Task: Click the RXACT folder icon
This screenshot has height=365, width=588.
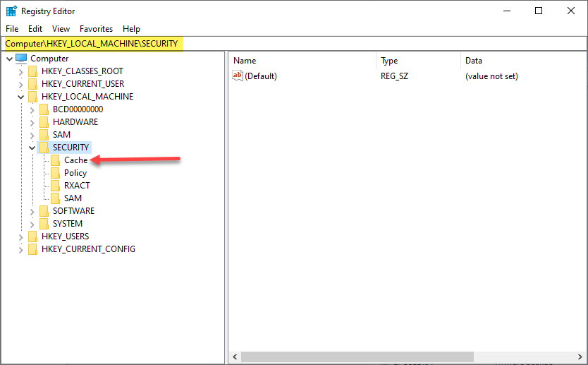Action: pos(56,186)
